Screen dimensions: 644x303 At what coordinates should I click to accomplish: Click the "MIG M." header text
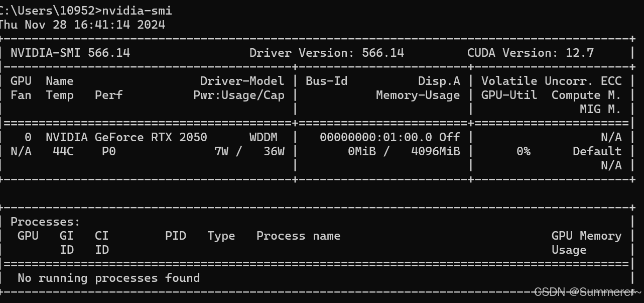(601, 109)
